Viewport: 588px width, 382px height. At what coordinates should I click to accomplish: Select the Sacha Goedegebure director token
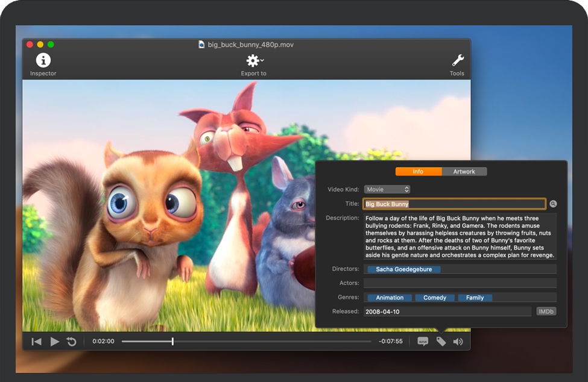pyautogui.click(x=403, y=269)
